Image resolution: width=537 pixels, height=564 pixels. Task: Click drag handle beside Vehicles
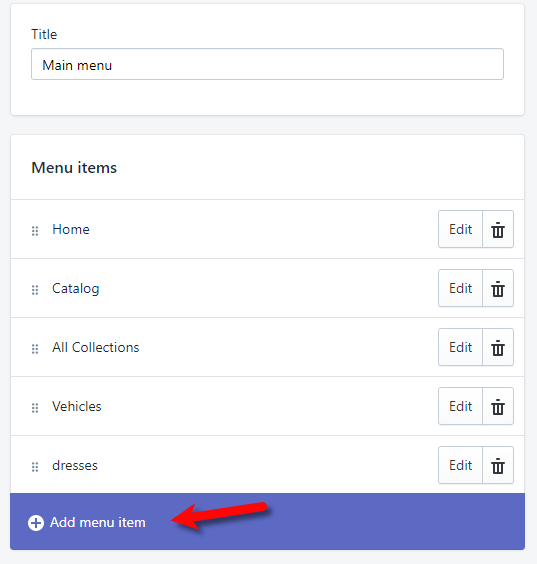click(x=35, y=408)
